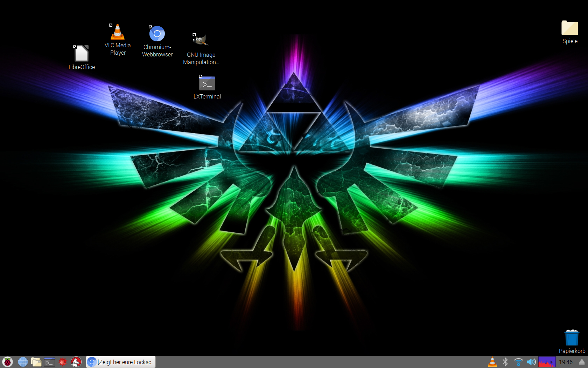Open terminal from the taskbar launcher
Viewport: 588px width, 368px height.
(49, 362)
